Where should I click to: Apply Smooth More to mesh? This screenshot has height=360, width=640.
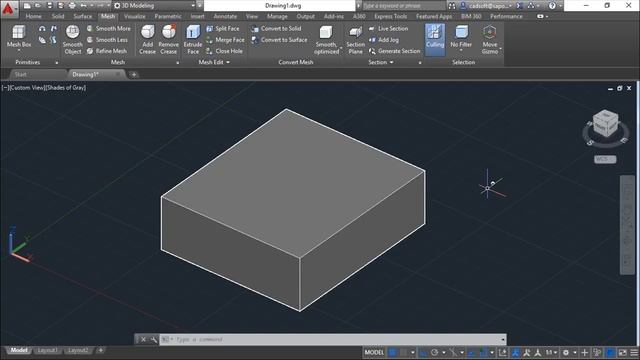[x=109, y=29]
